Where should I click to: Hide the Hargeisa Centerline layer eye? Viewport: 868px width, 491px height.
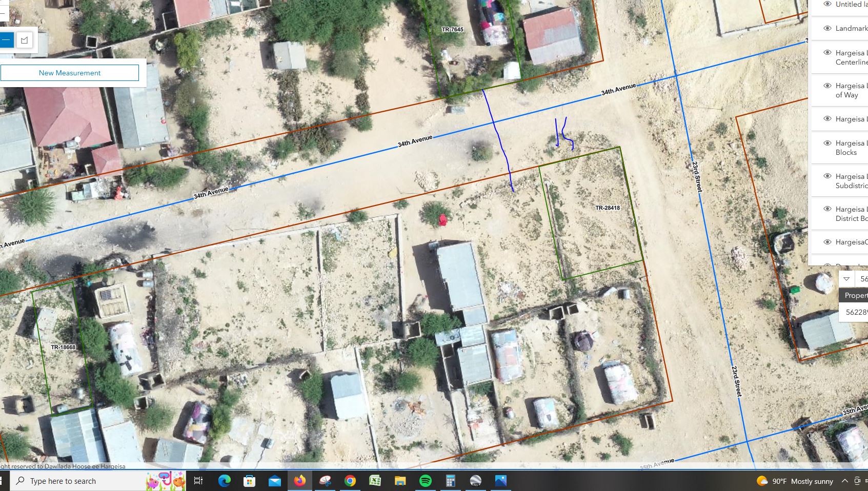point(827,53)
